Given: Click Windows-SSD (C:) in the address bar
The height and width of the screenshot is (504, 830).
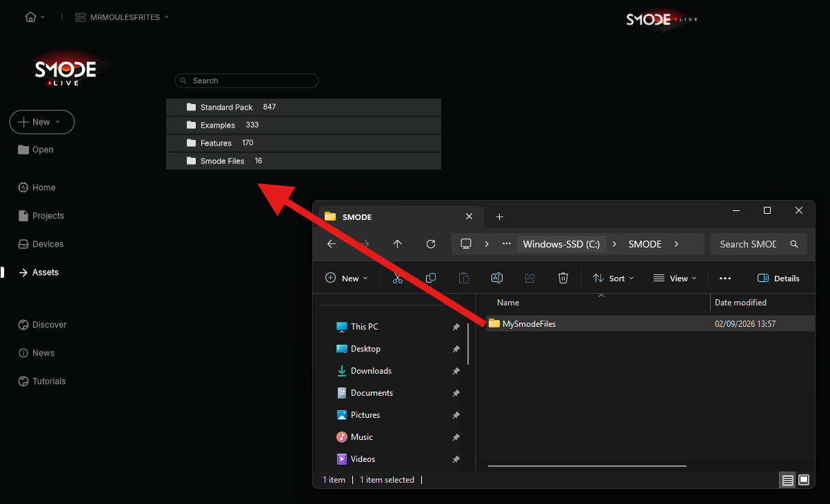Looking at the screenshot, I should pyautogui.click(x=561, y=244).
